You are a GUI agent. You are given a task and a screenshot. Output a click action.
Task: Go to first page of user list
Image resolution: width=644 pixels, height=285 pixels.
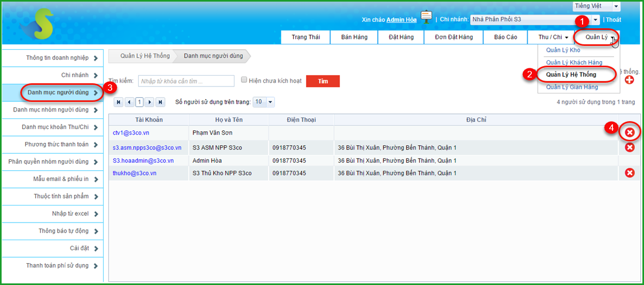click(119, 102)
